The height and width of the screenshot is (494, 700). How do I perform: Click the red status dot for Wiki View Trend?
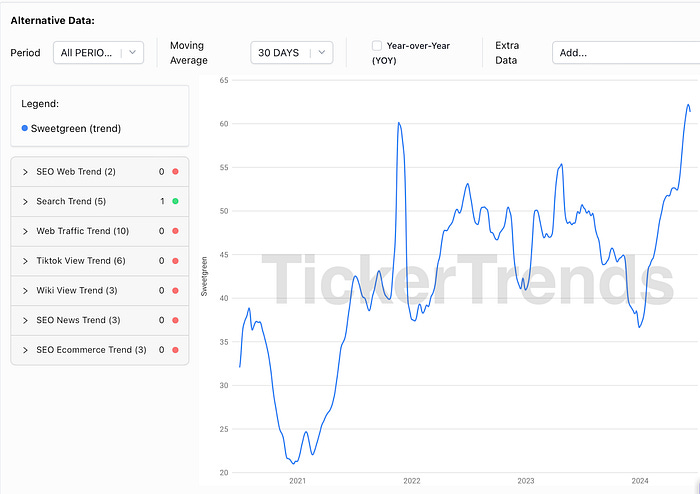[175, 291]
